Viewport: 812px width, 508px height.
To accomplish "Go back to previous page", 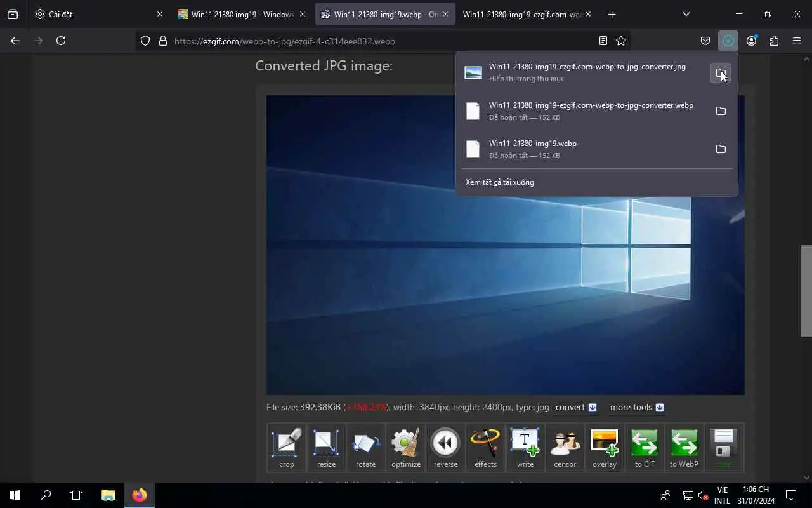I will (15, 41).
